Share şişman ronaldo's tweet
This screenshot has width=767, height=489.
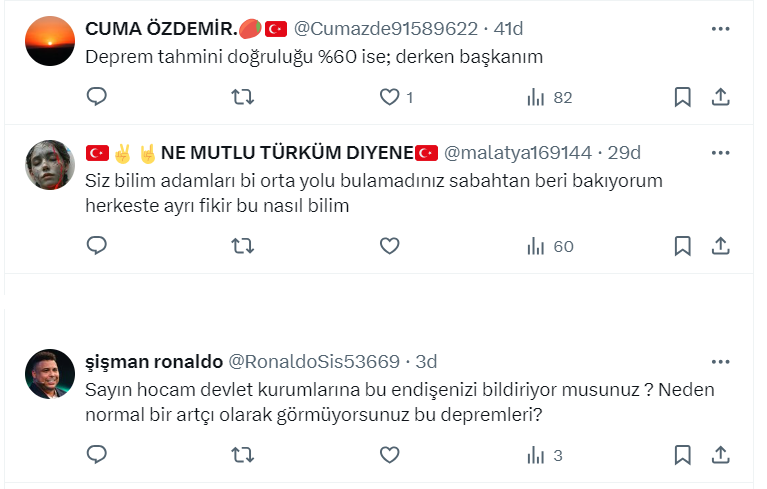[720, 455]
